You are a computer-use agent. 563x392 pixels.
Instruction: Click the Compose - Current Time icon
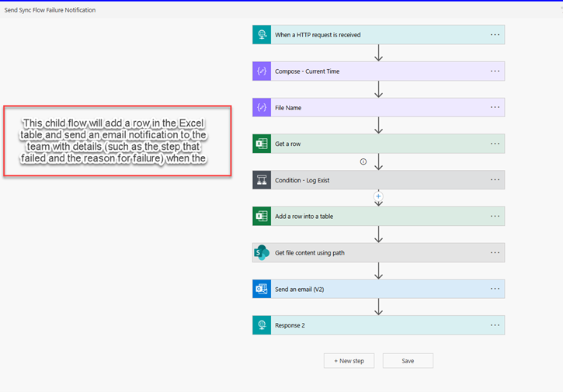point(262,71)
